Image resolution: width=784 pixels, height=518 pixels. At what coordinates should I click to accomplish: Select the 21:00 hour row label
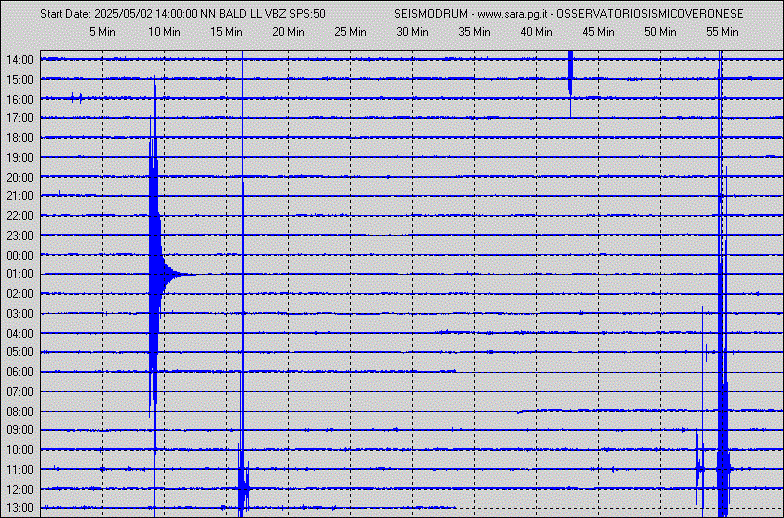tap(20, 196)
